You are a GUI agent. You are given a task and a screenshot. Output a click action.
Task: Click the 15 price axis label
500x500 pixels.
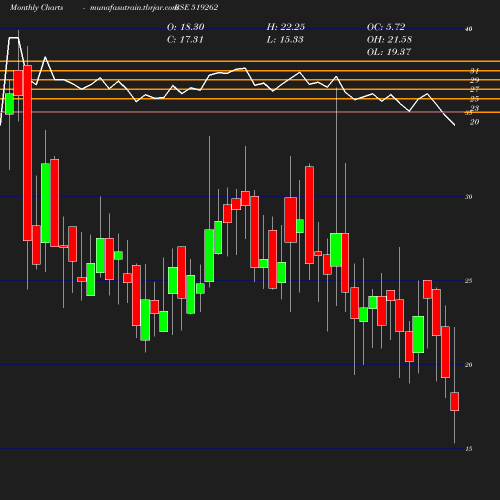[469, 449]
